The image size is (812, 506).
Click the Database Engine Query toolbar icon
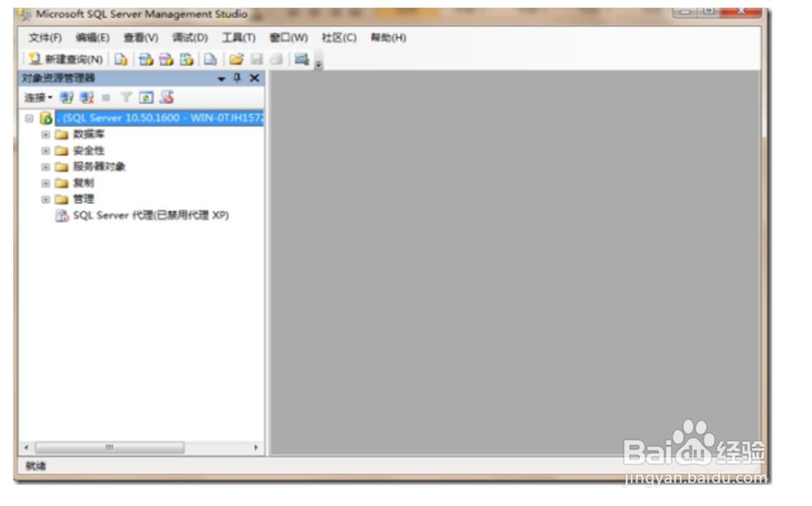coord(121,59)
